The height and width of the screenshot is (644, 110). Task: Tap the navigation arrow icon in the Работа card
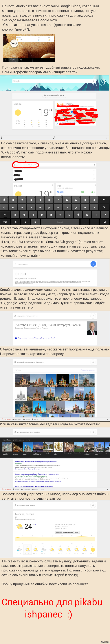[x=57, y=123]
